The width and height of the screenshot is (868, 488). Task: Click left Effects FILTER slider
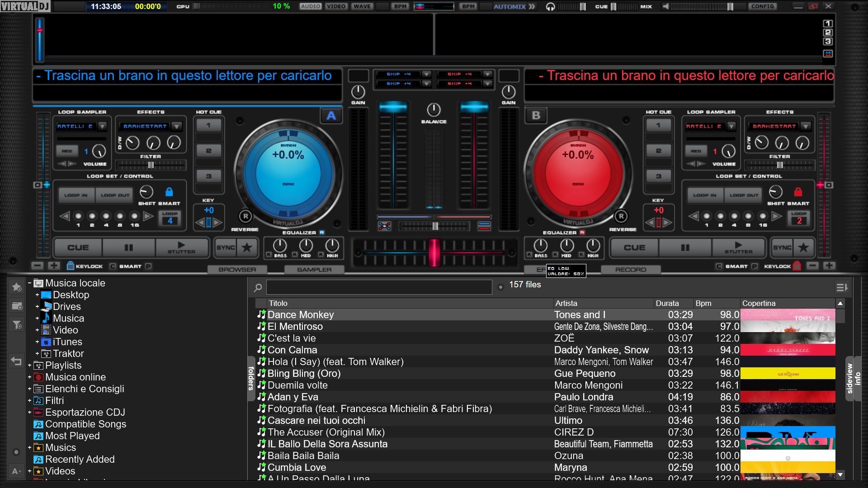(151, 165)
